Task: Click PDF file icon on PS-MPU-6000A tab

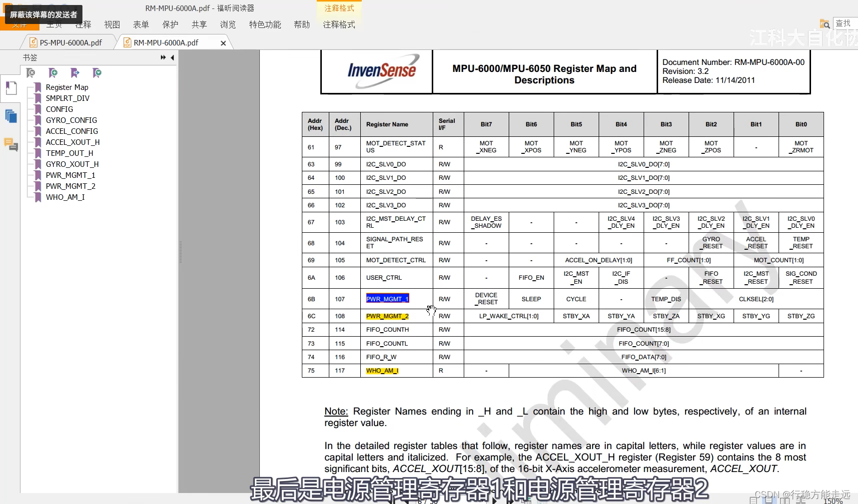Action: (33, 43)
